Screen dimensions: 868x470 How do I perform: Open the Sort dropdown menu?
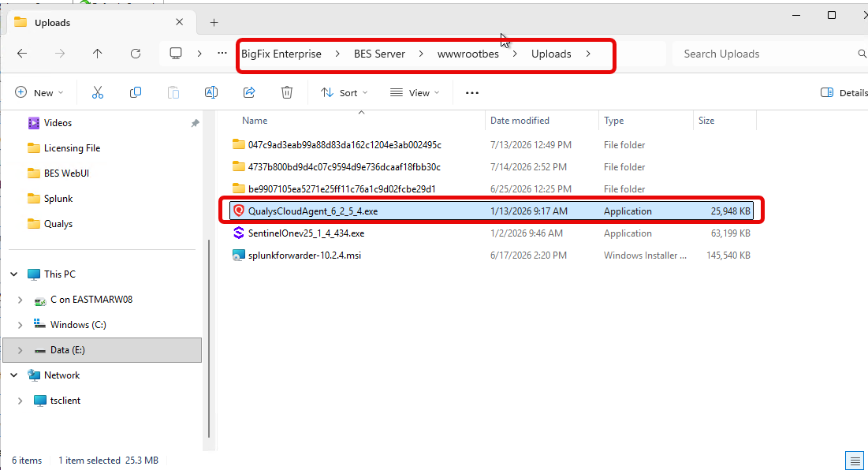point(344,92)
